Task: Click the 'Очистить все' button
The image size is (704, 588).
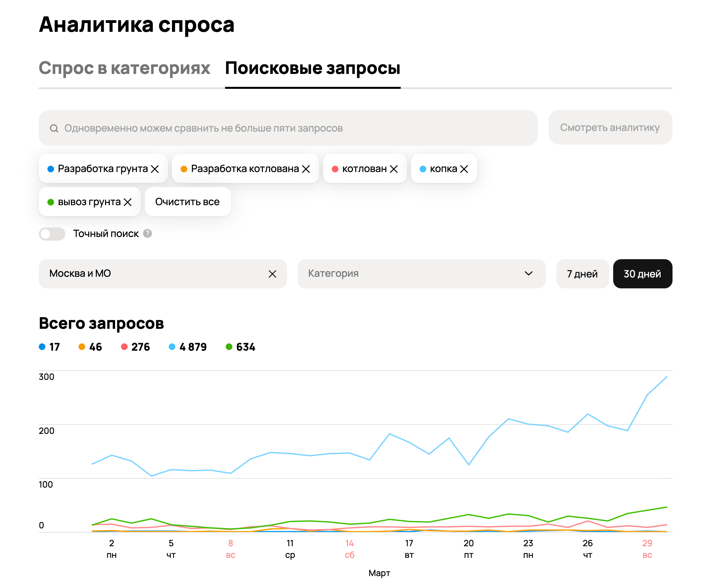Action: tap(187, 202)
